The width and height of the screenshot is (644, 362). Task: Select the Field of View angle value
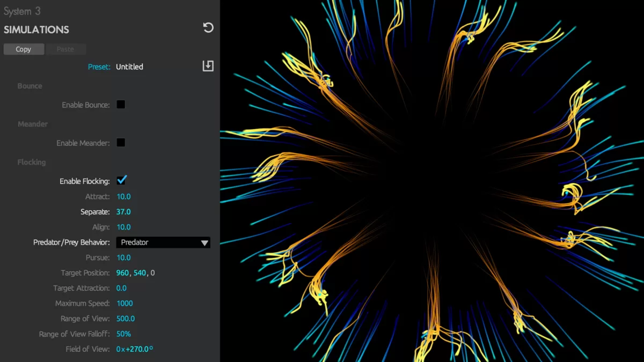[x=135, y=349]
